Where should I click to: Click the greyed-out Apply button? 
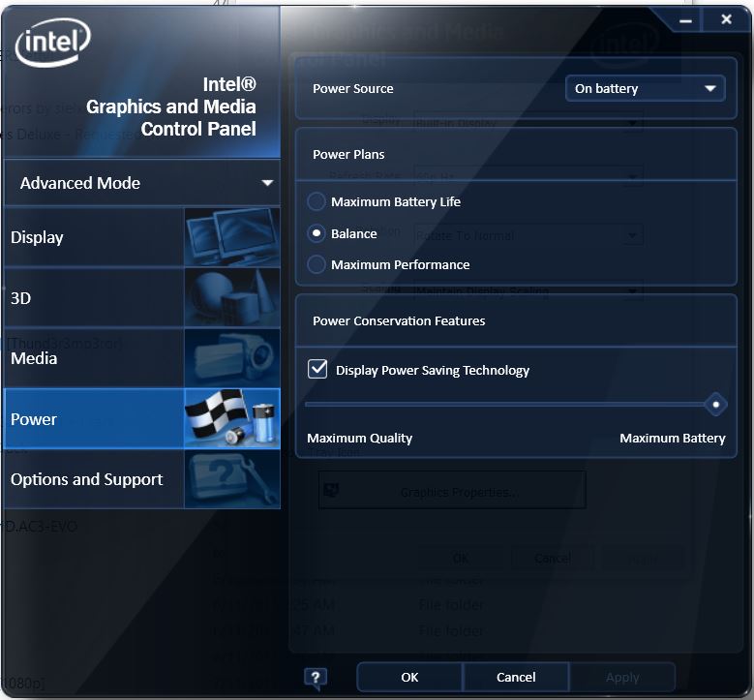[622, 678]
